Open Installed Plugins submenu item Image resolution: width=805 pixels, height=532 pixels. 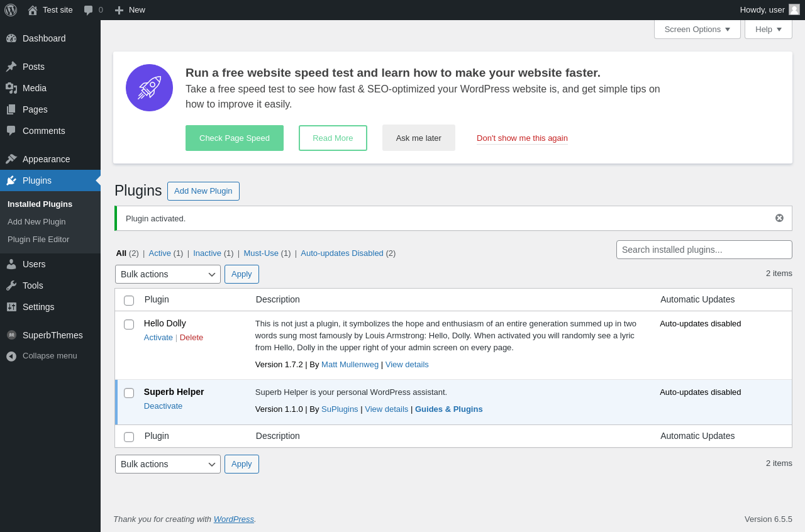40,204
